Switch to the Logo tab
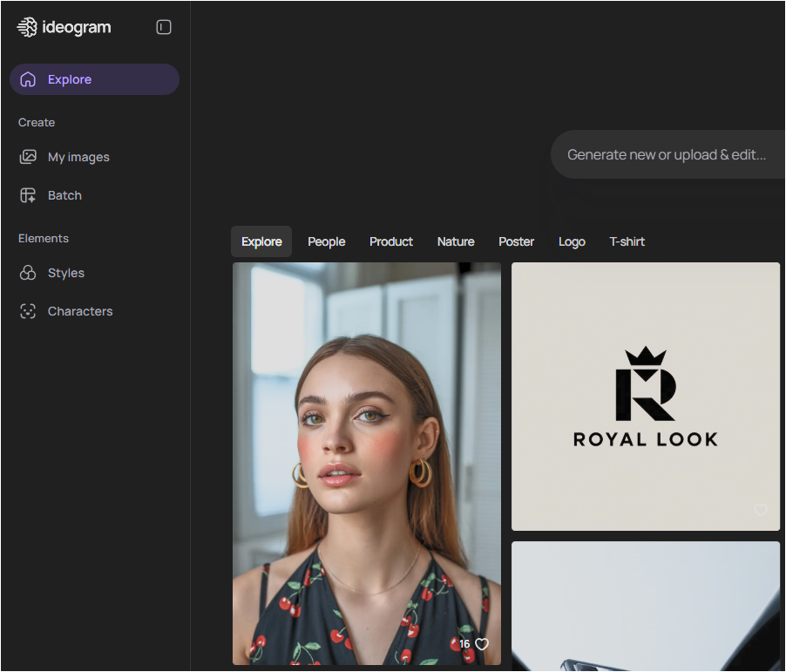 pyautogui.click(x=572, y=241)
